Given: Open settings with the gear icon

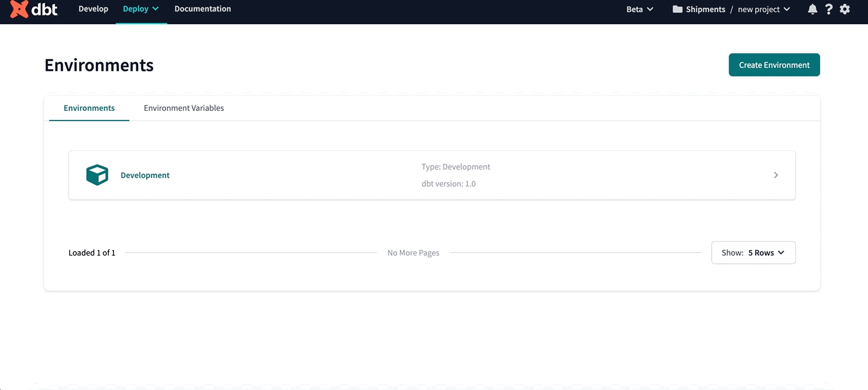Looking at the screenshot, I should pos(845,9).
